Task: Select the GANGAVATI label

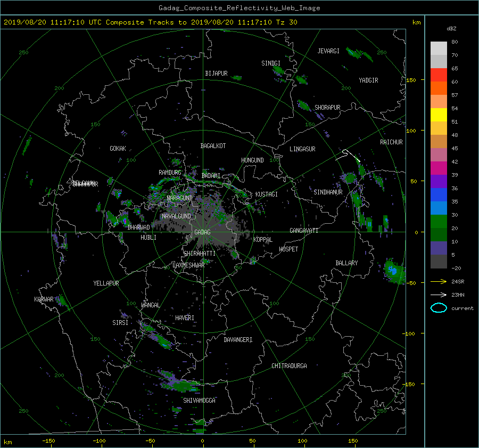Action: tap(304, 230)
